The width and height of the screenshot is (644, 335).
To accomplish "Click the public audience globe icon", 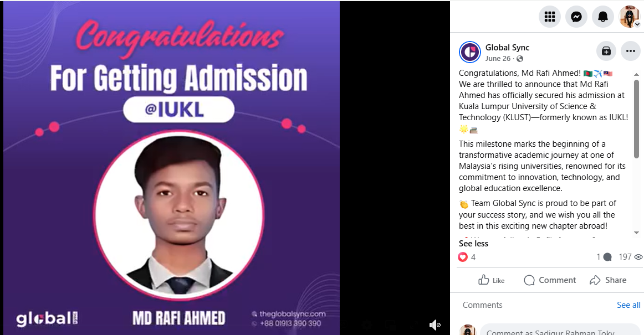I will [519, 59].
